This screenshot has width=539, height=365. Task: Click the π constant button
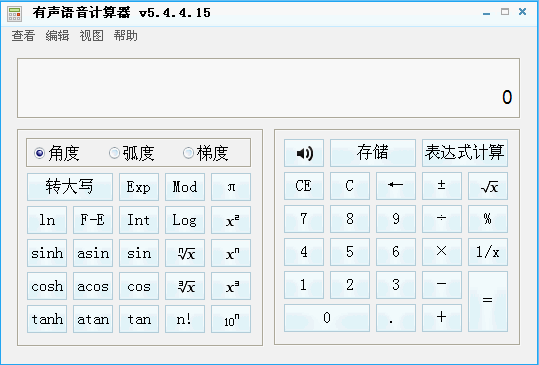[x=231, y=187]
